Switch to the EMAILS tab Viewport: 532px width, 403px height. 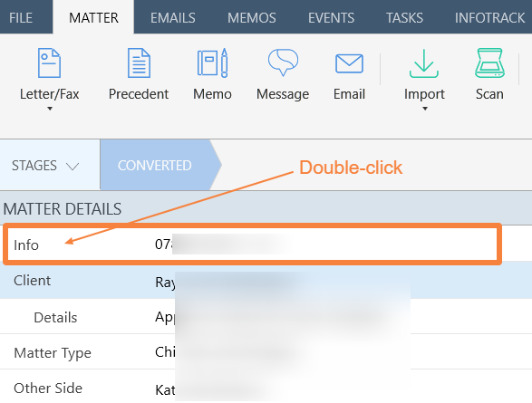(173, 17)
